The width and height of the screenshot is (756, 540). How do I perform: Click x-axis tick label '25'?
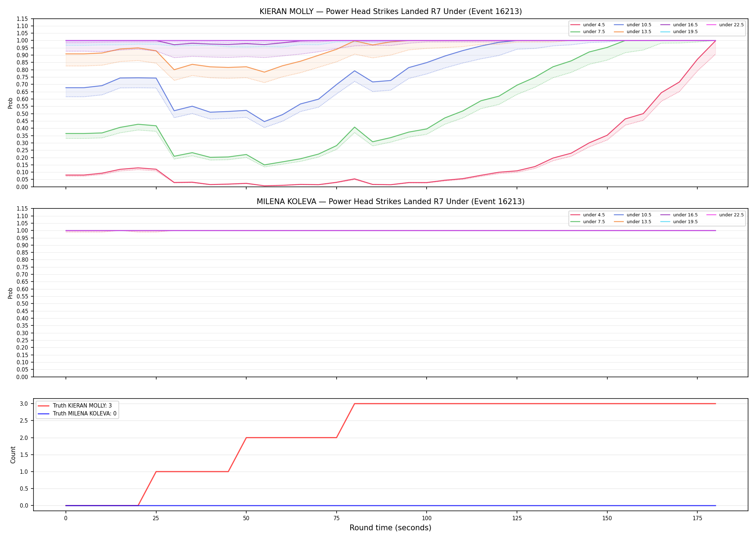point(156,518)
